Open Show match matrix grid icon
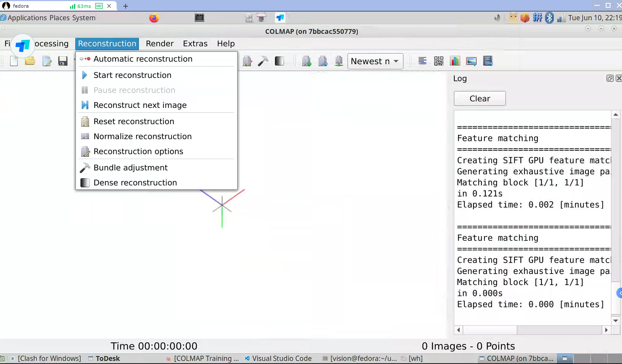 (438, 61)
